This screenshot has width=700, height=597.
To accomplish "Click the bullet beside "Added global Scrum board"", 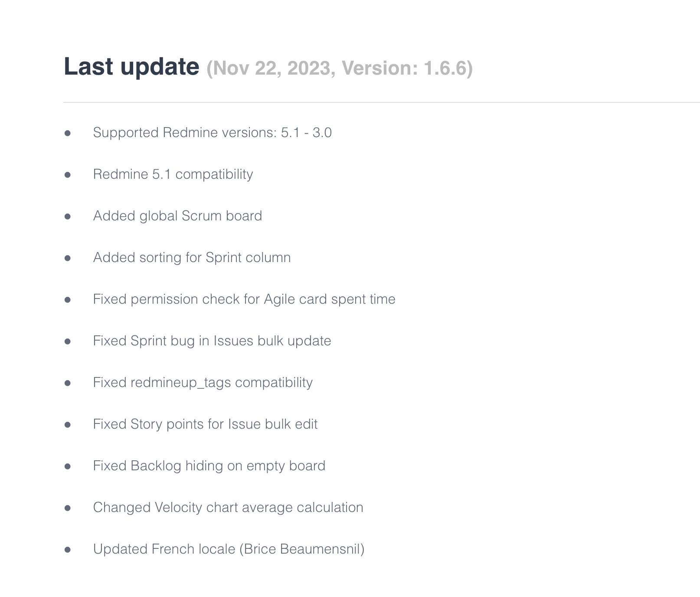I will click(x=68, y=216).
